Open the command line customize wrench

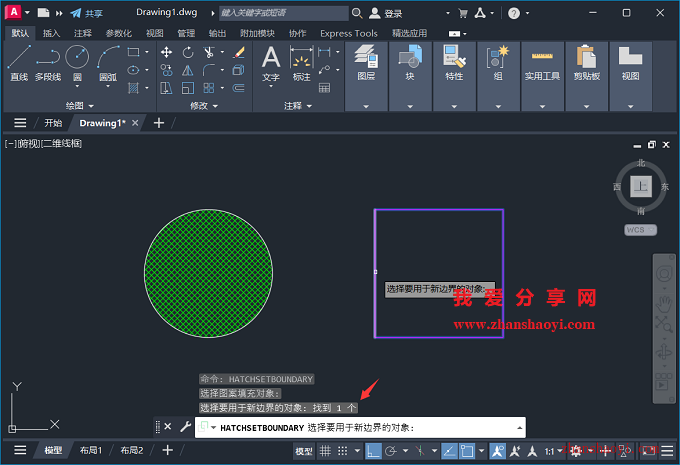click(186, 427)
